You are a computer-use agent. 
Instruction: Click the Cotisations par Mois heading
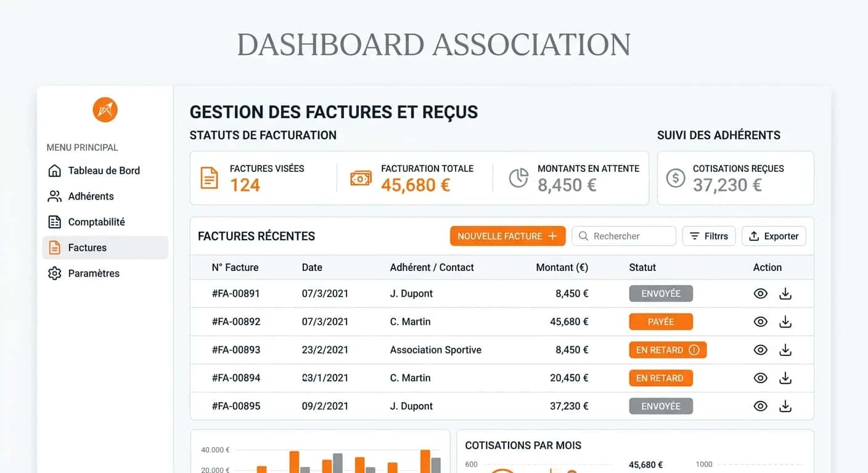(523, 445)
